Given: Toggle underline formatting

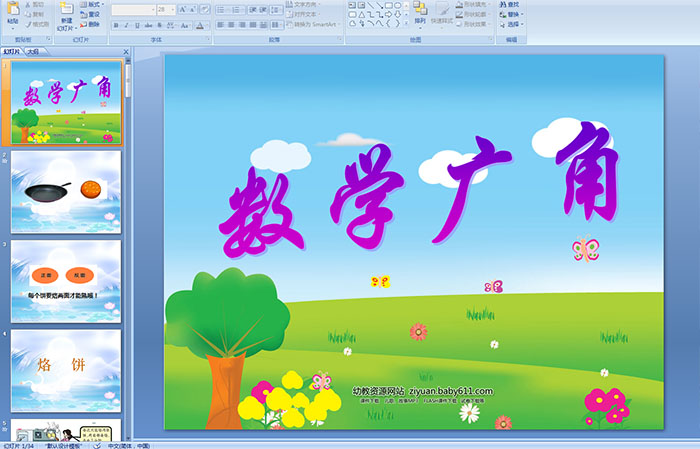Looking at the screenshot, I should 138,25.
